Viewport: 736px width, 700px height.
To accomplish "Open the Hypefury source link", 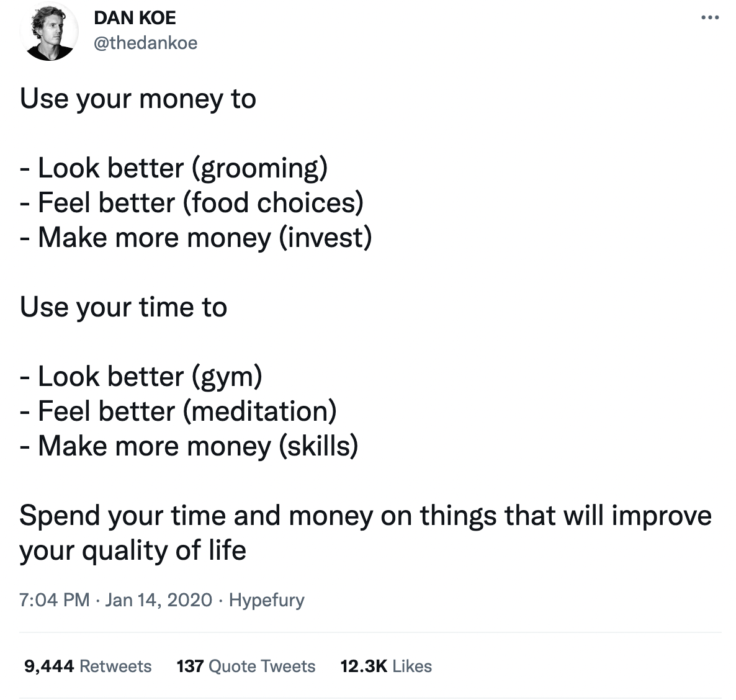I will pos(267,600).
